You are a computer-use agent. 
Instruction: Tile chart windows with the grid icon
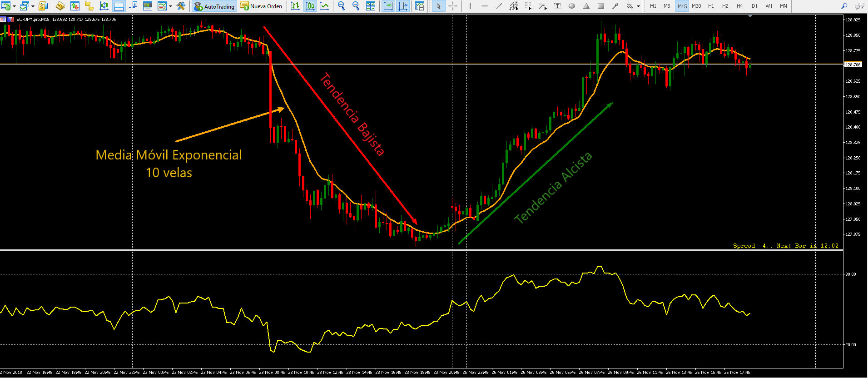371,6
